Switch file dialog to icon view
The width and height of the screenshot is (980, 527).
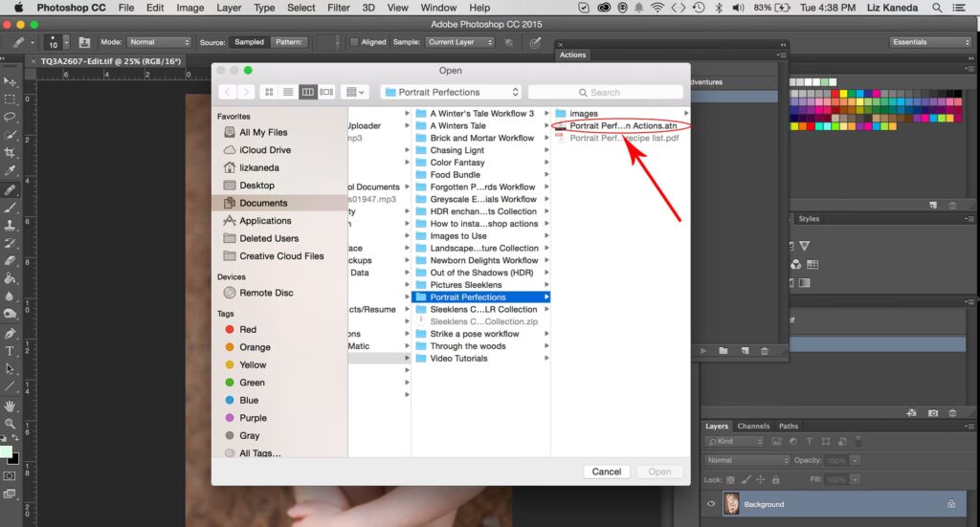point(269,92)
